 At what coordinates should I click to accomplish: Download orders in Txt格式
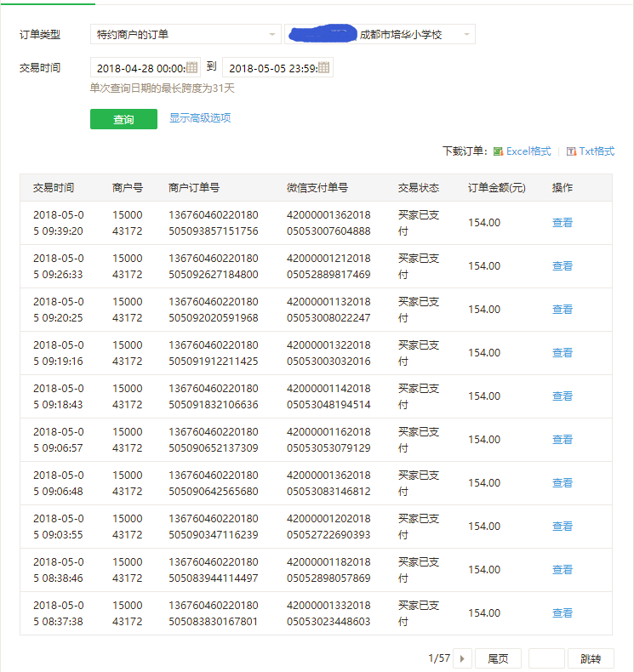tap(597, 151)
